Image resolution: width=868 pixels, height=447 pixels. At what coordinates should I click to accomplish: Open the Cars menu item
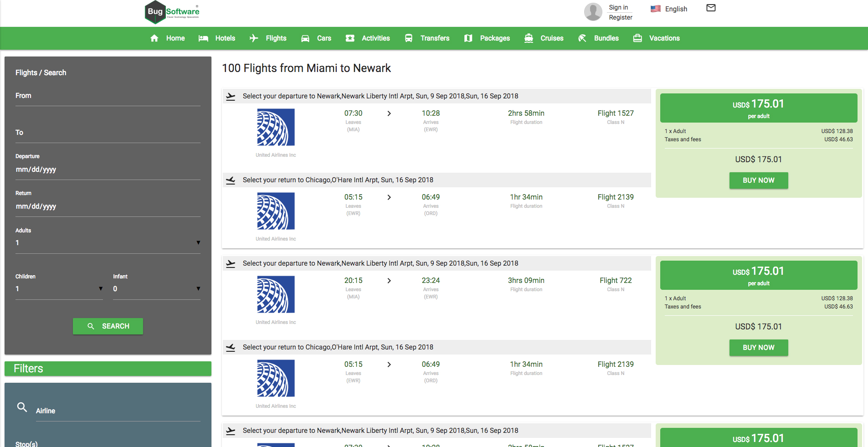[324, 38]
